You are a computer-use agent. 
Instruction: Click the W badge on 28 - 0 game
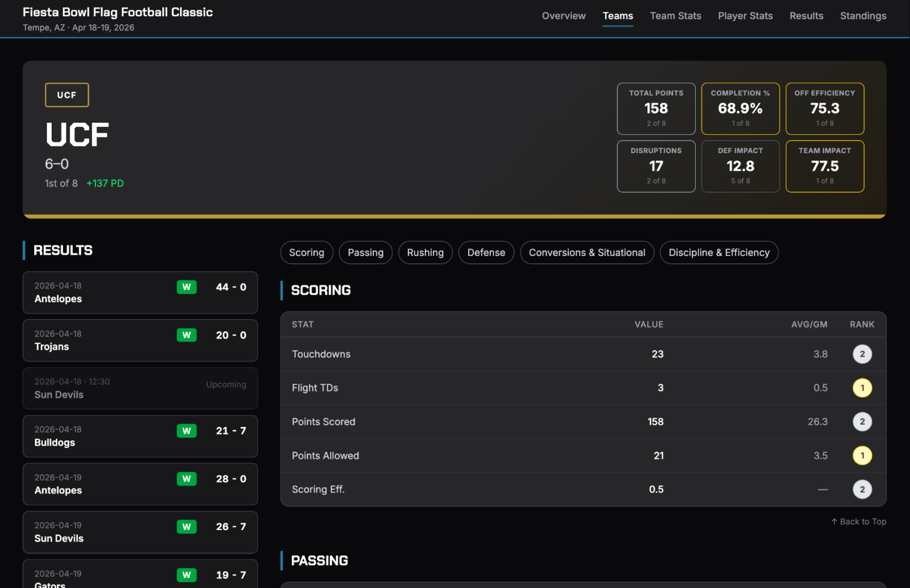tap(186, 479)
